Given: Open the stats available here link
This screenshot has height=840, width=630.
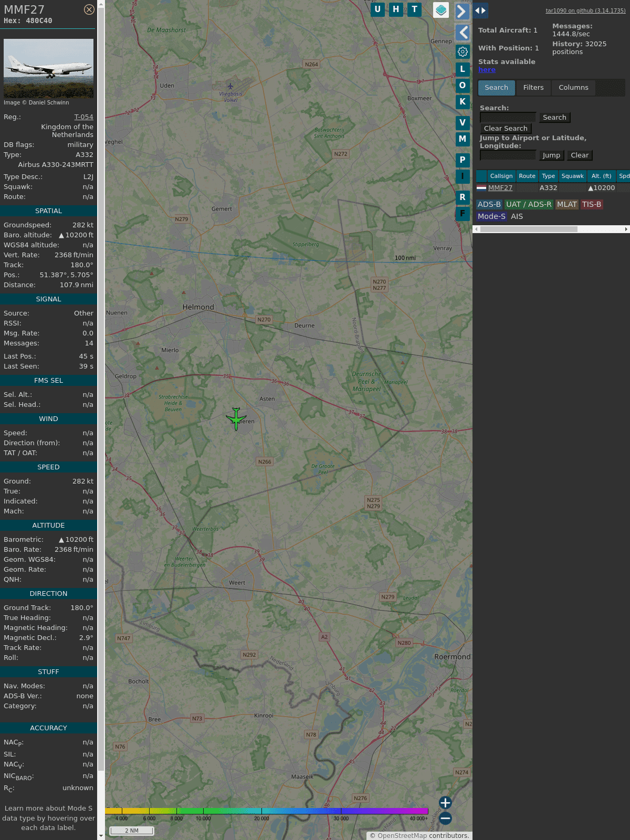Looking at the screenshot, I should (487, 70).
